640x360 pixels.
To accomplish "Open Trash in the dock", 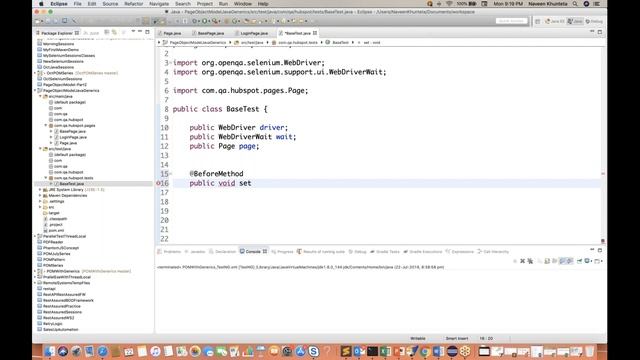I will coord(590,351).
